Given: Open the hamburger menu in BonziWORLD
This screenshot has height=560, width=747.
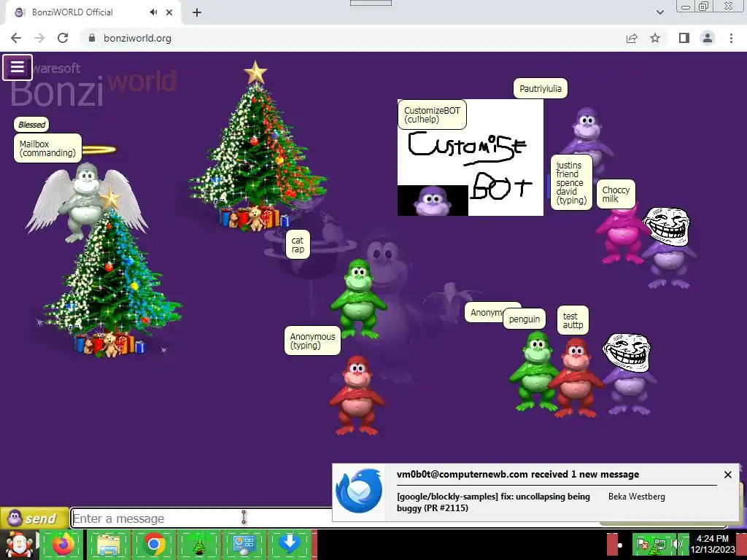Looking at the screenshot, I should [x=18, y=67].
